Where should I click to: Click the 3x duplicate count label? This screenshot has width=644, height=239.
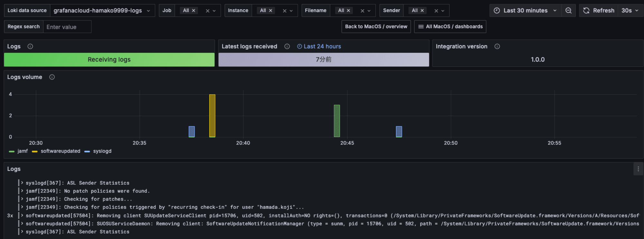pos(10,216)
